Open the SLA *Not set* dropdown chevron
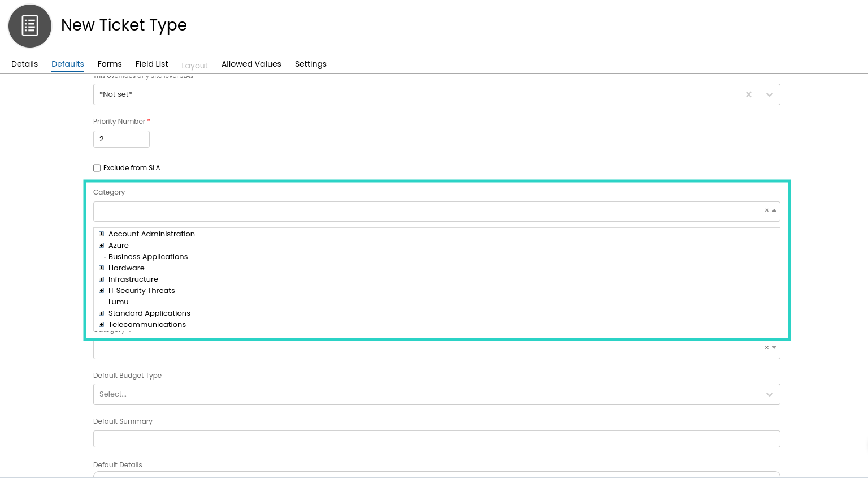The image size is (868, 478). click(x=769, y=94)
